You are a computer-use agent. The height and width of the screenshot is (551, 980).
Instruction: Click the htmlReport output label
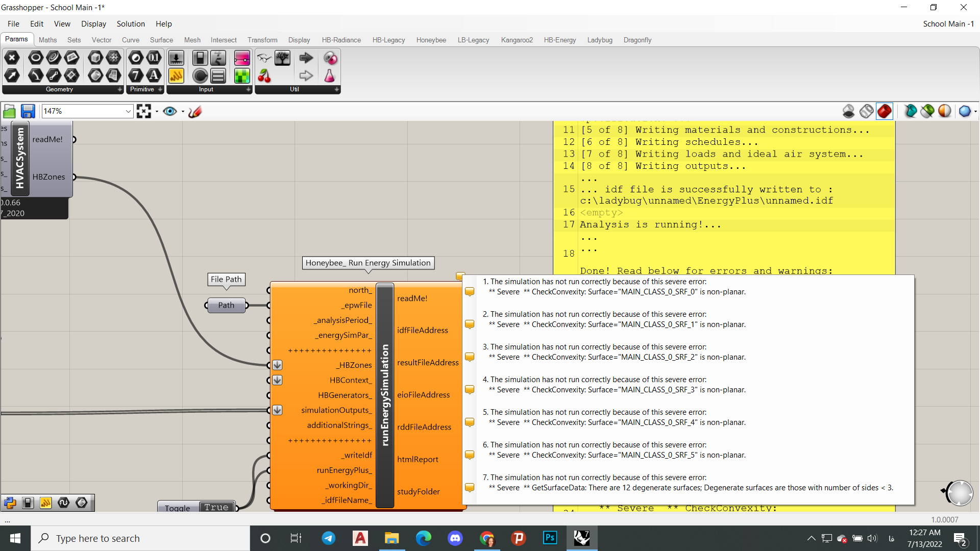pos(418,460)
